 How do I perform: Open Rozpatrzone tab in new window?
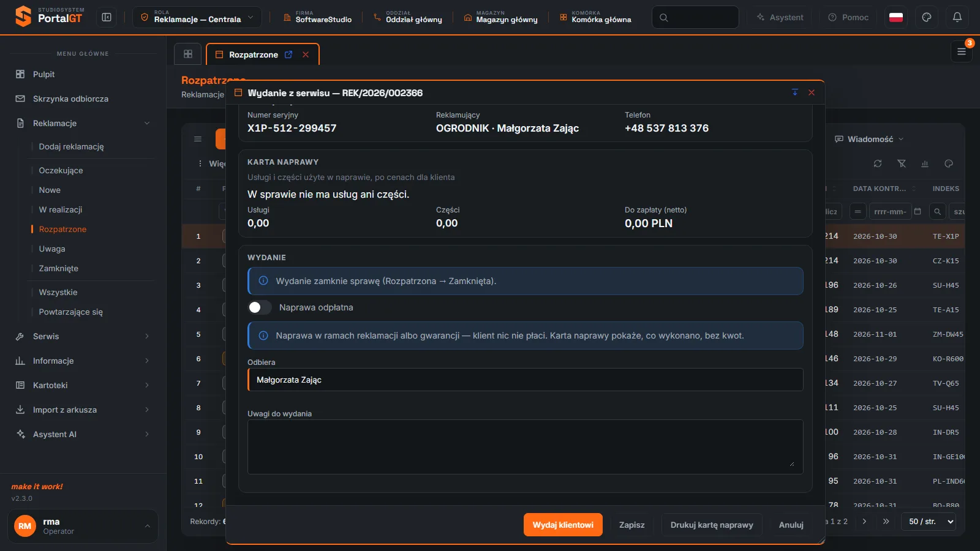point(288,54)
